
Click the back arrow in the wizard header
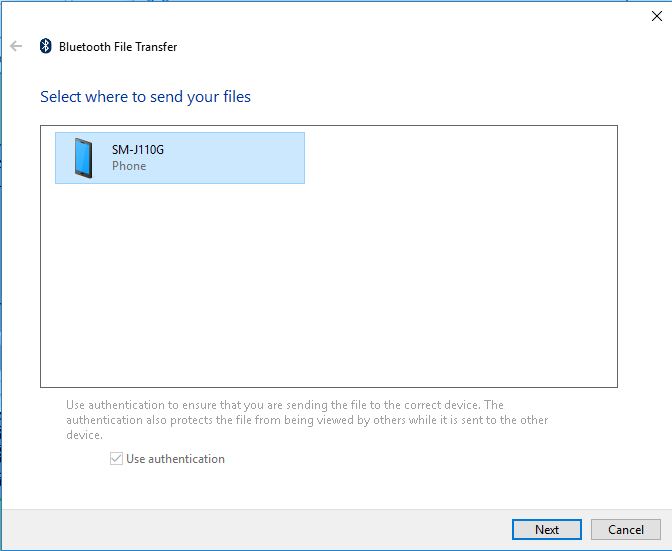tap(16, 46)
